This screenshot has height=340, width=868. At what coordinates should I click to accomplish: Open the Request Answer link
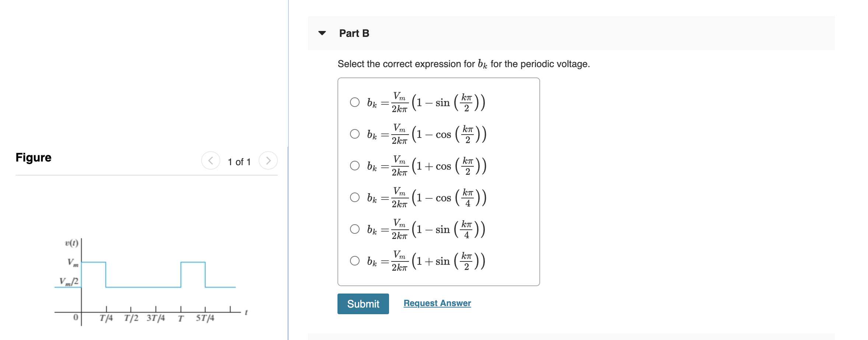437,303
